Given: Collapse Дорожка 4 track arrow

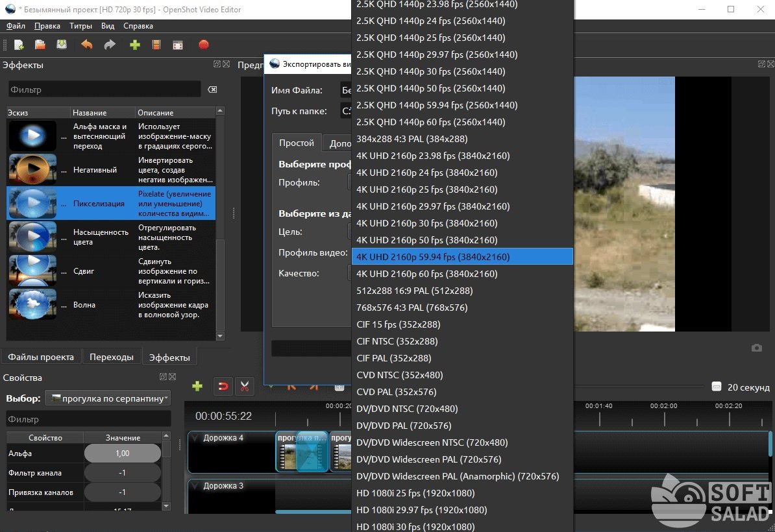Looking at the screenshot, I should pos(195,438).
